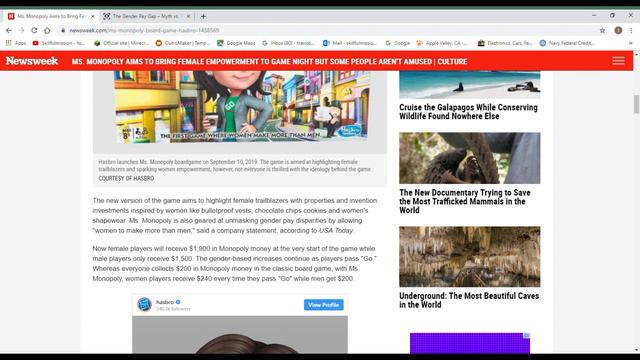
Task: Expand the bookmarks overflow chevron
Action: click(630, 43)
